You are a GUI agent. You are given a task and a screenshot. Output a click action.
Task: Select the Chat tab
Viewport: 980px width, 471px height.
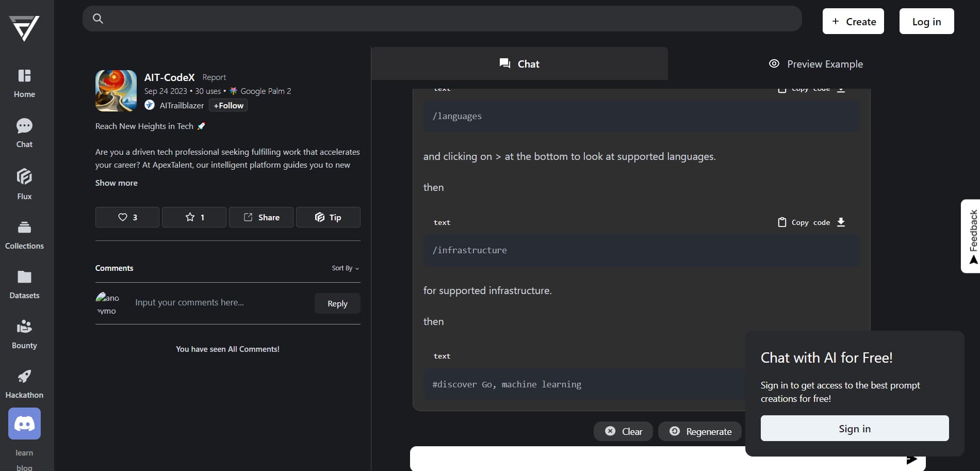click(519, 64)
